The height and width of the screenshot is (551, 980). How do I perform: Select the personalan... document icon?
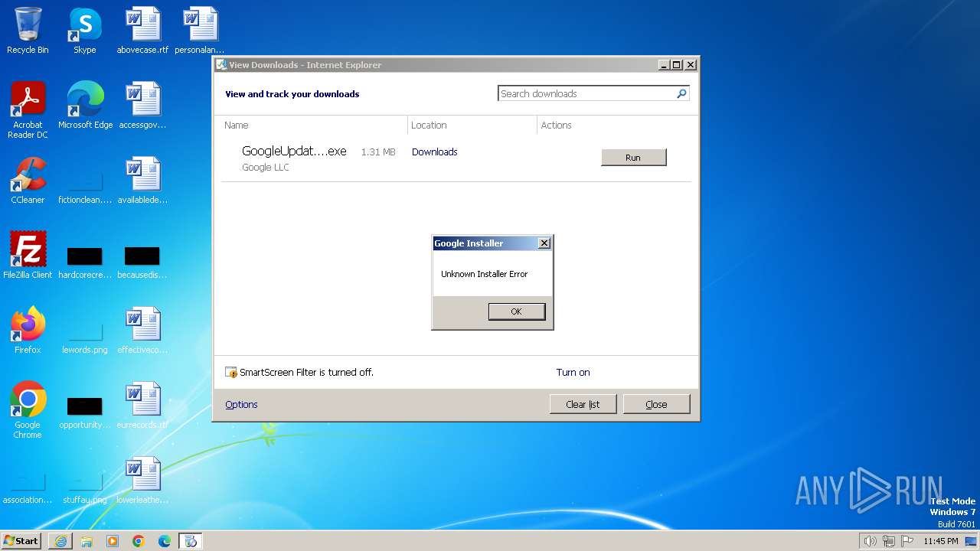point(200,31)
